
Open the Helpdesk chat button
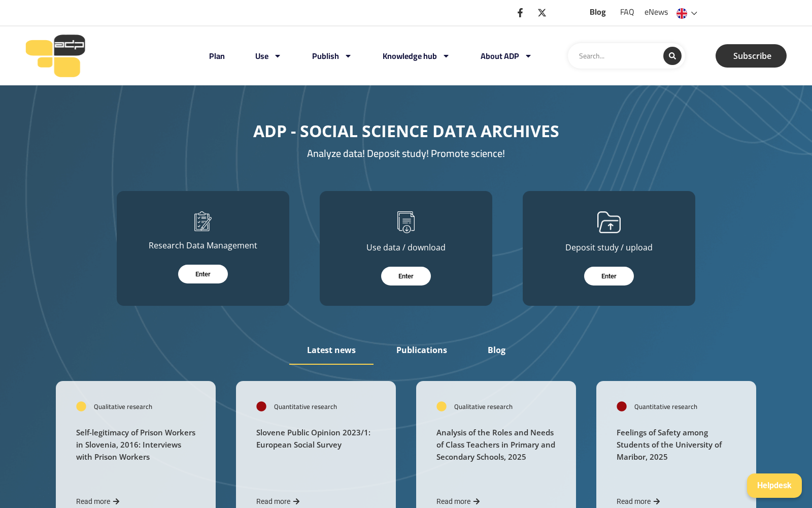click(x=774, y=486)
